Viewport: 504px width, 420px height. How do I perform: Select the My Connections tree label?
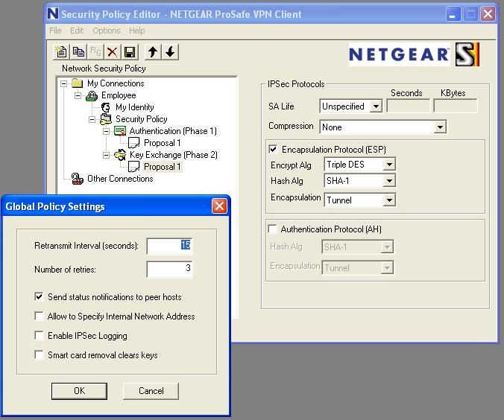coord(116,83)
